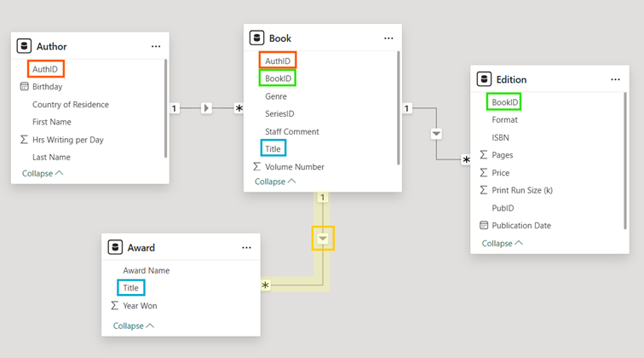The height and width of the screenshot is (358, 644).
Task: Select the Print Run Size (k) field
Action: [522, 190]
